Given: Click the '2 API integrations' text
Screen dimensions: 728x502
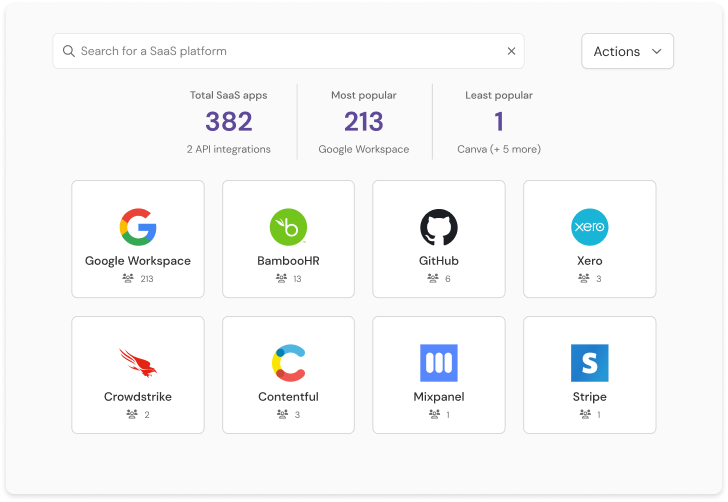Looking at the screenshot, I should pyautogui.click(x=228, y=149).
